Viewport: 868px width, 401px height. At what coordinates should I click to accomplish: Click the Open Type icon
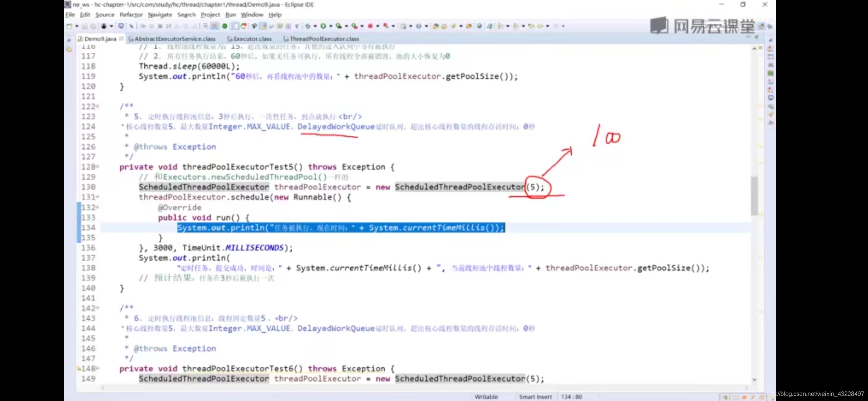[x=436, y=26]
